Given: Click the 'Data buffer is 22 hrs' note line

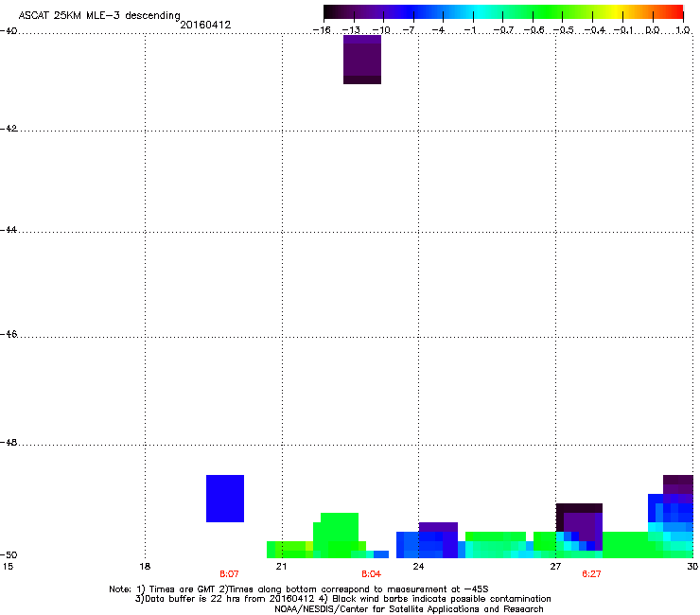Looking at the screenshot, I should point(342,599).
